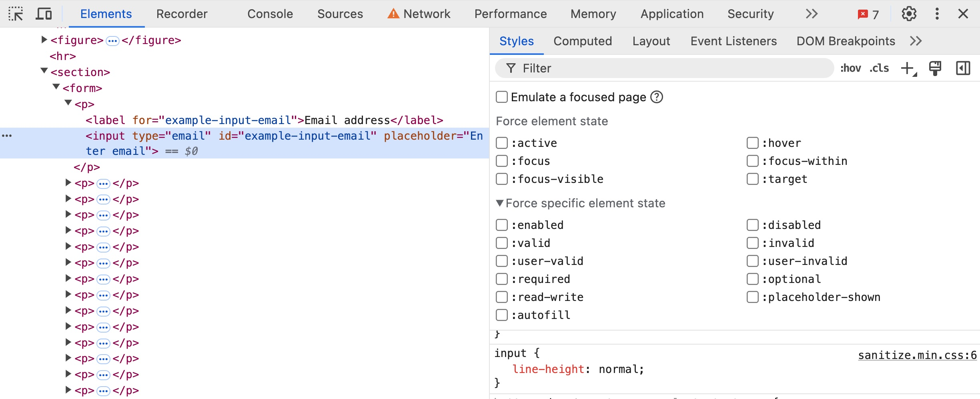The image size is (980, 399).
Task: Open the sanitize.min.css:6 source link
Action: [917, 355]
